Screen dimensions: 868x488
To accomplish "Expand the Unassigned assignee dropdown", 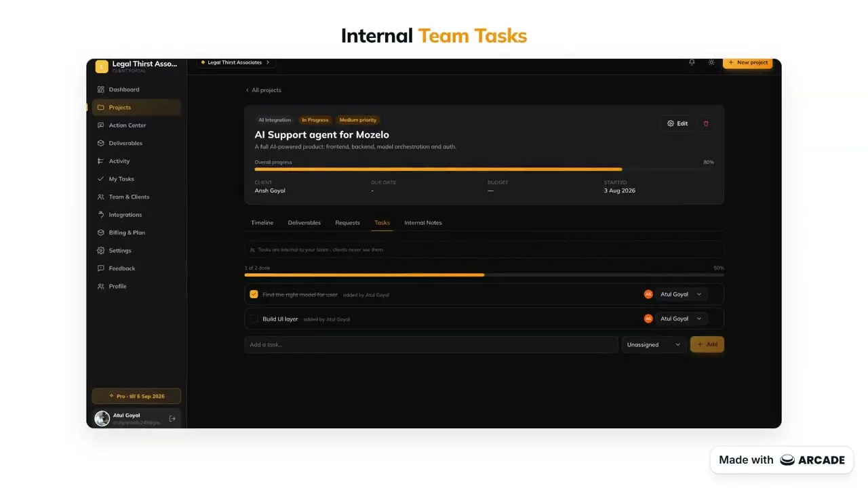I will [654, 344].
